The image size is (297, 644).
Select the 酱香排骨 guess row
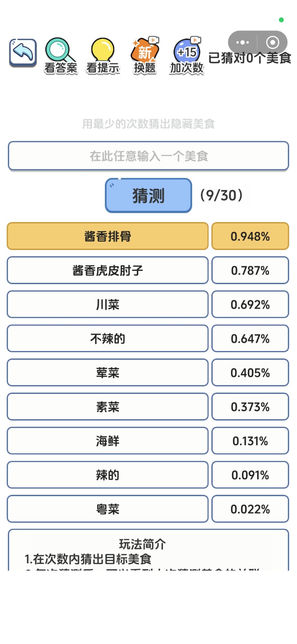click(108, 236)
